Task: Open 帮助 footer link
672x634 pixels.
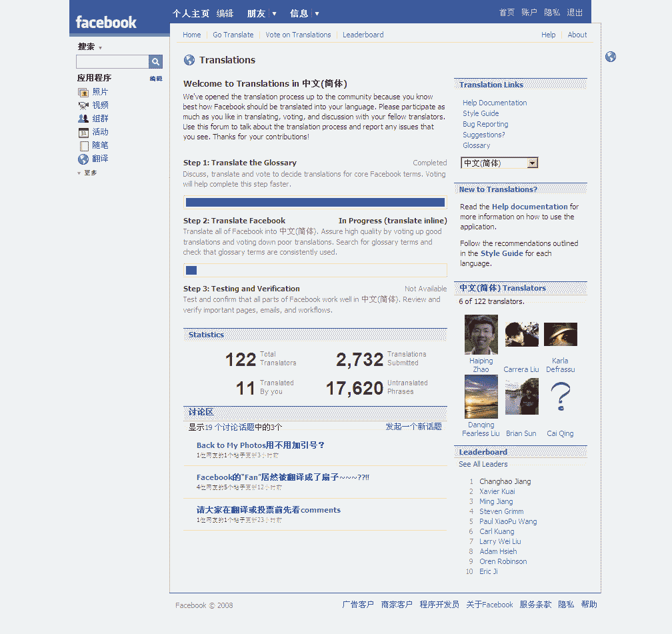Action: pos(589,605)
